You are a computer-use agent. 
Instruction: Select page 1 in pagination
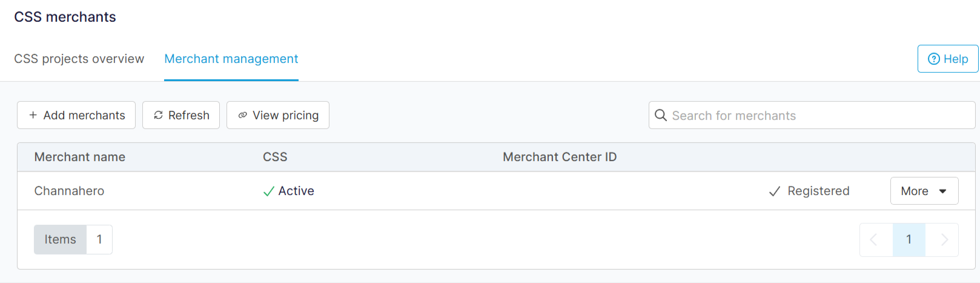pos(909,240)
